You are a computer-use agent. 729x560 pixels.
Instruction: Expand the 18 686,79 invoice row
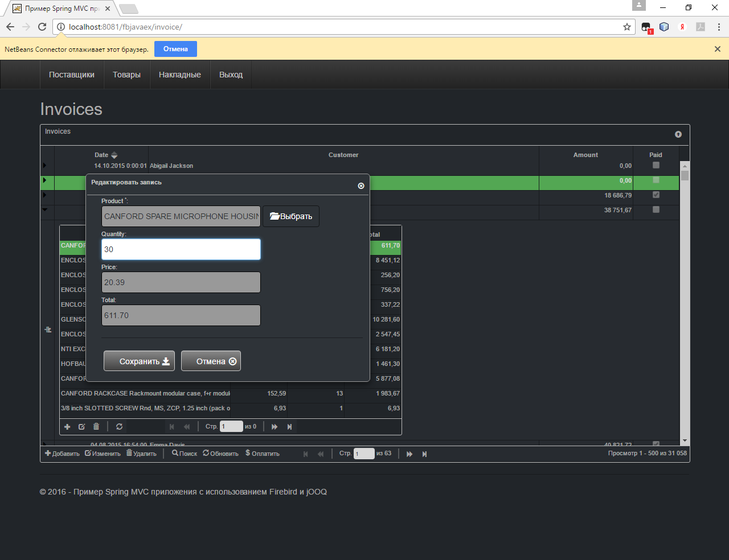44,195
